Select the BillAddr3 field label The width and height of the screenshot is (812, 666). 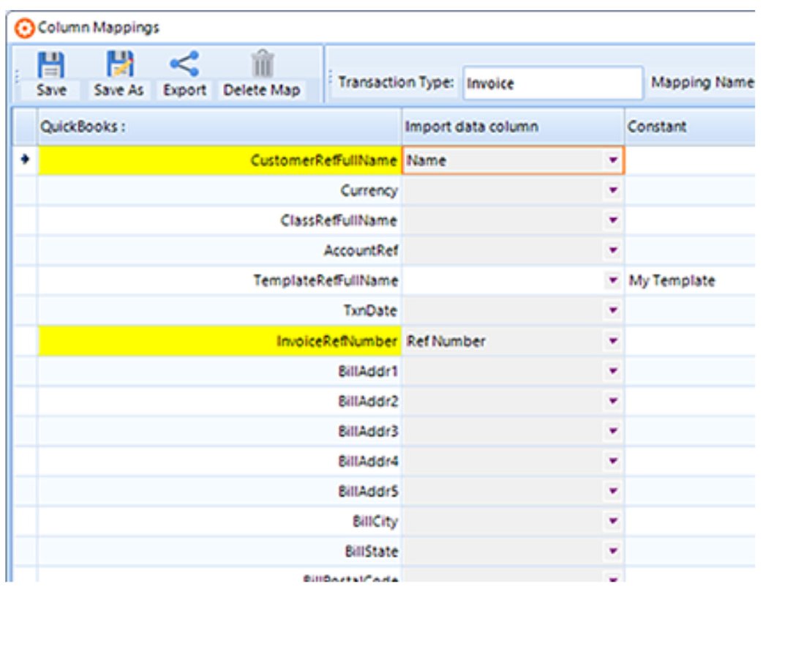(x=368, y=431)
